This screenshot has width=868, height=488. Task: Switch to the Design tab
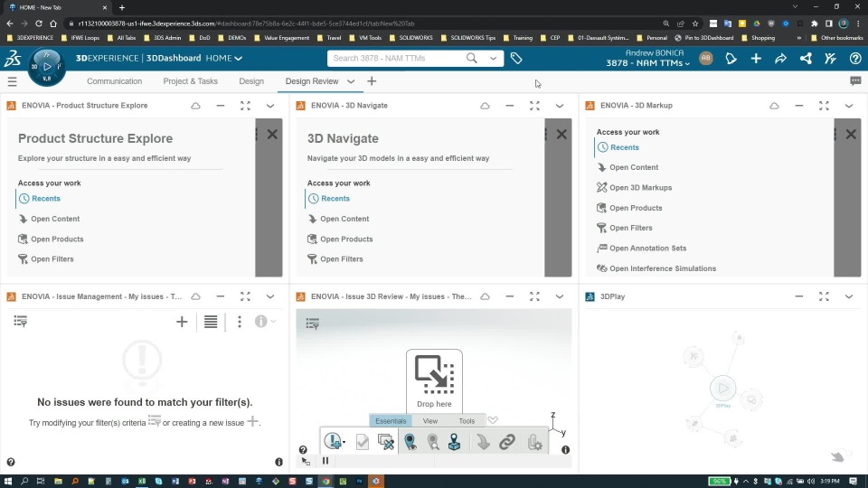coord(251,81)
